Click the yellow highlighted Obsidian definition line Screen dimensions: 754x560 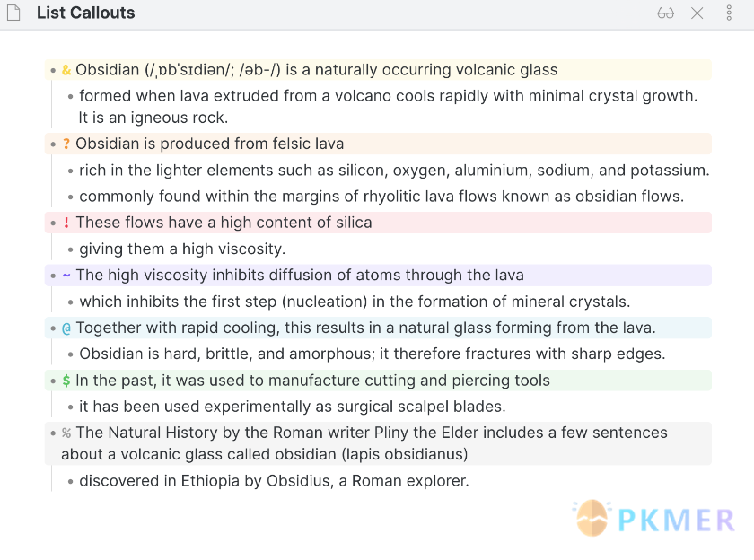316,70
